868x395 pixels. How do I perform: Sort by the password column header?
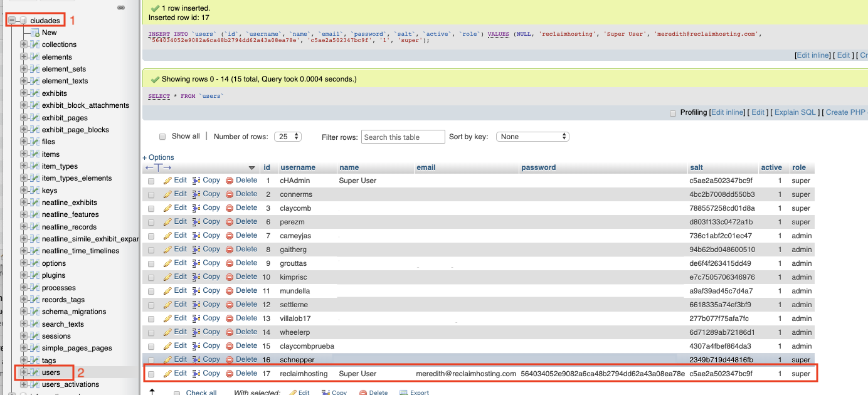pos(538,167)
